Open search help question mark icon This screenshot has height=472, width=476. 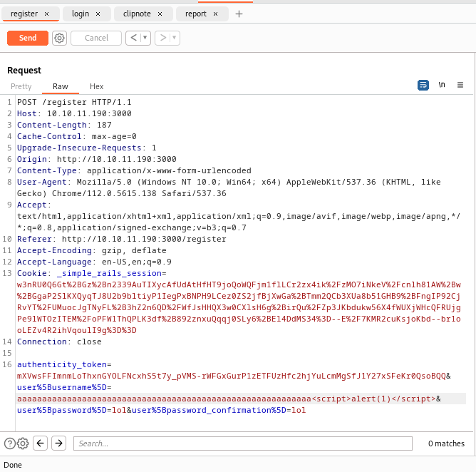[x=9, y=443]
